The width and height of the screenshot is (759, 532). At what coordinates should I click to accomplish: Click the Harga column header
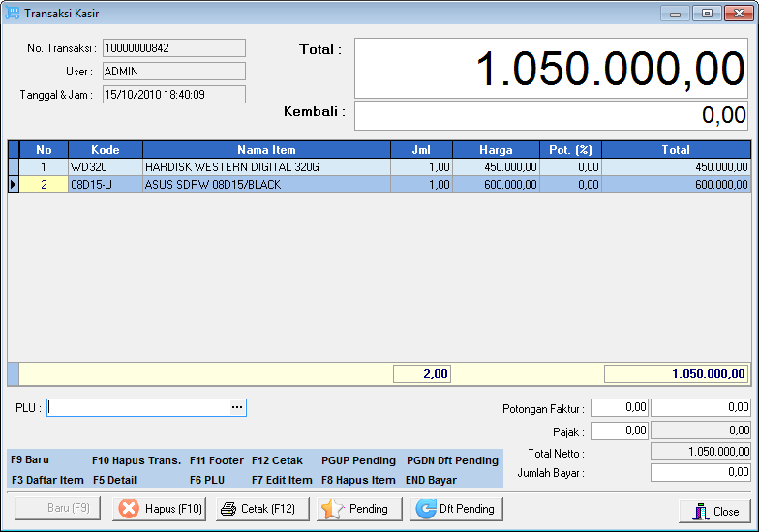pyautogui.click(x=496, y=150)
